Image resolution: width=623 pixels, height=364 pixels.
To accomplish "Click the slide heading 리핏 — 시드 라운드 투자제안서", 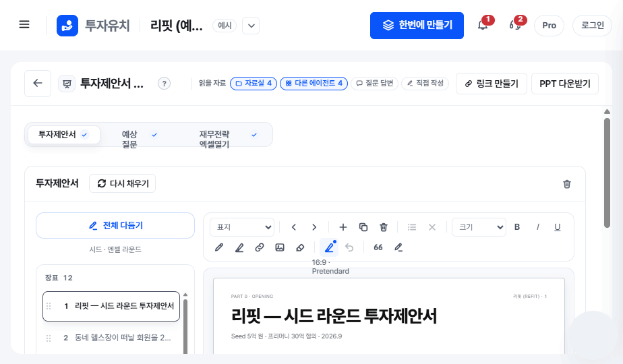I will point(334,316).
